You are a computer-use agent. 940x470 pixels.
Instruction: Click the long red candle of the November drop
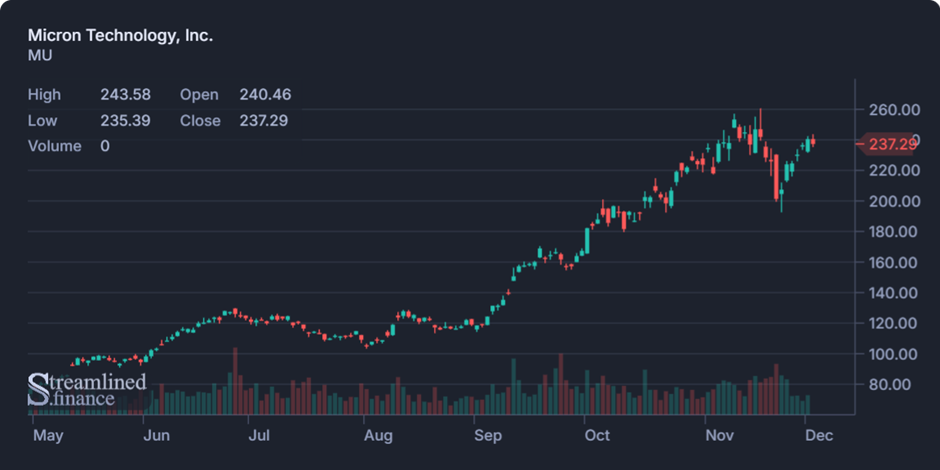click(776, 177)
